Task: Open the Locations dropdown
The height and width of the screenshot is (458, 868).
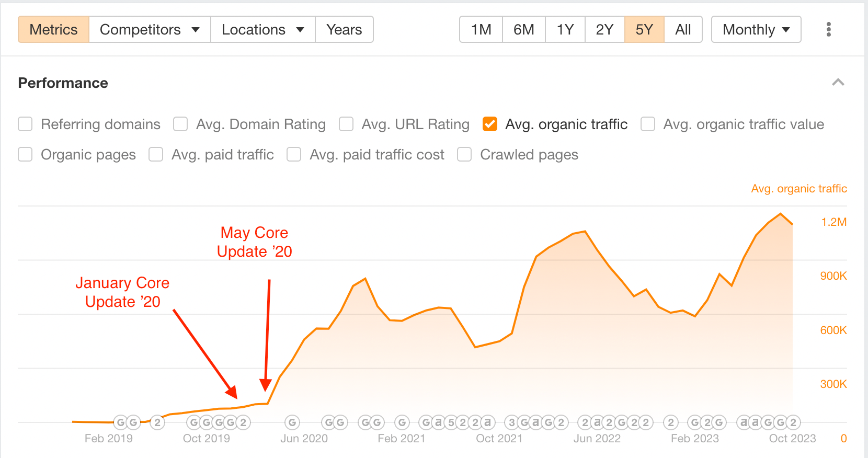Action: click(262, 29)
